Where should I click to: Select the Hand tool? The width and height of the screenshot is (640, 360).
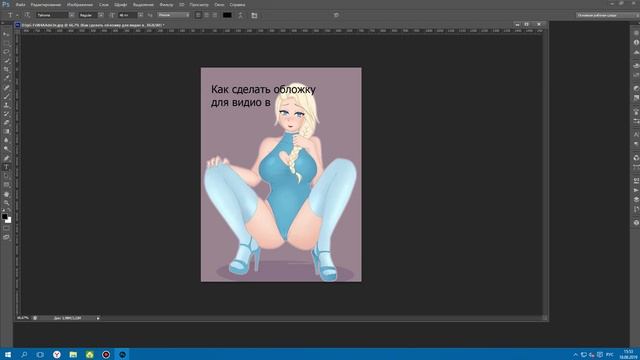[6, 194]
